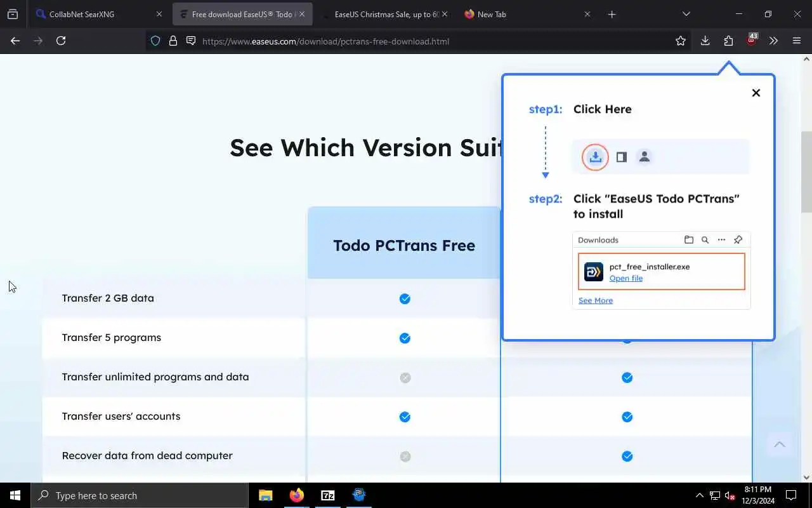Click Free checkmark for Transfer 2 GB data
Viewport: 812px width, 508px height.
click(x=405, y=298)
